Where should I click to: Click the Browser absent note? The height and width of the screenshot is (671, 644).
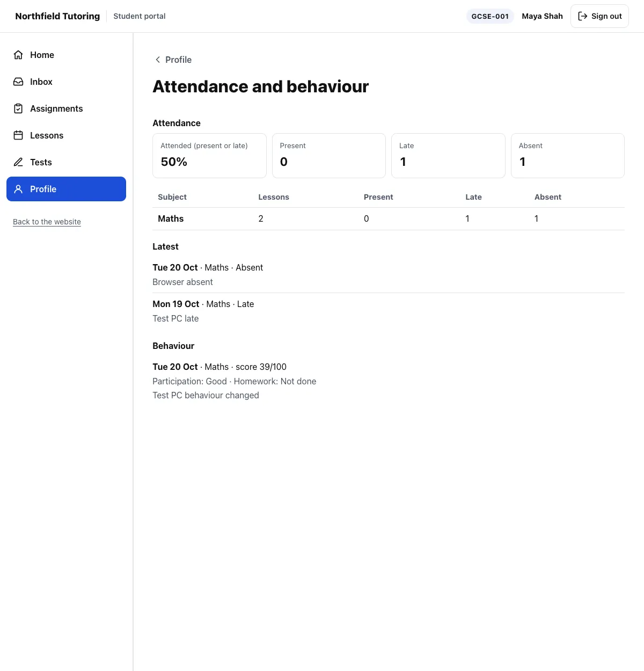[182, 282]
